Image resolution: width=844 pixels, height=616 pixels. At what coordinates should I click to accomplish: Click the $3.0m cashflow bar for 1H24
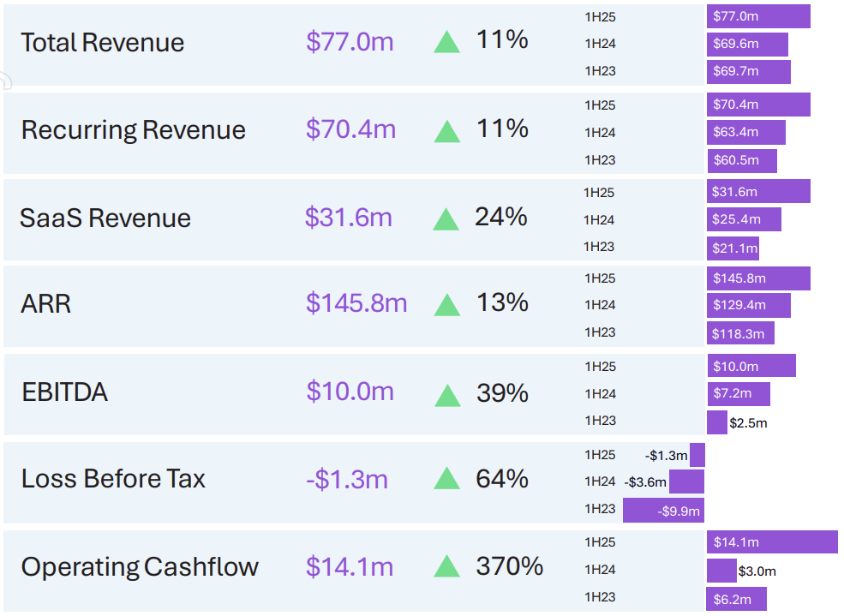pos(721,571)
